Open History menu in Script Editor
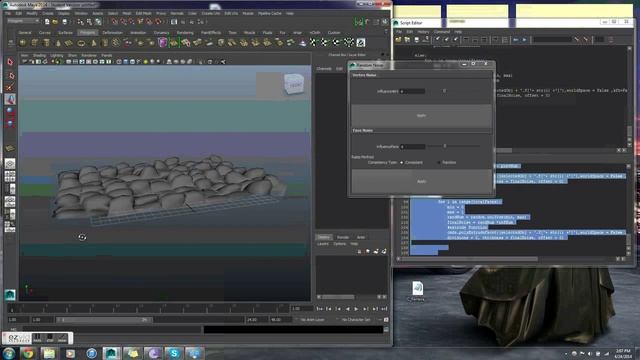This screenshot has width=640, height=360. 423,31
